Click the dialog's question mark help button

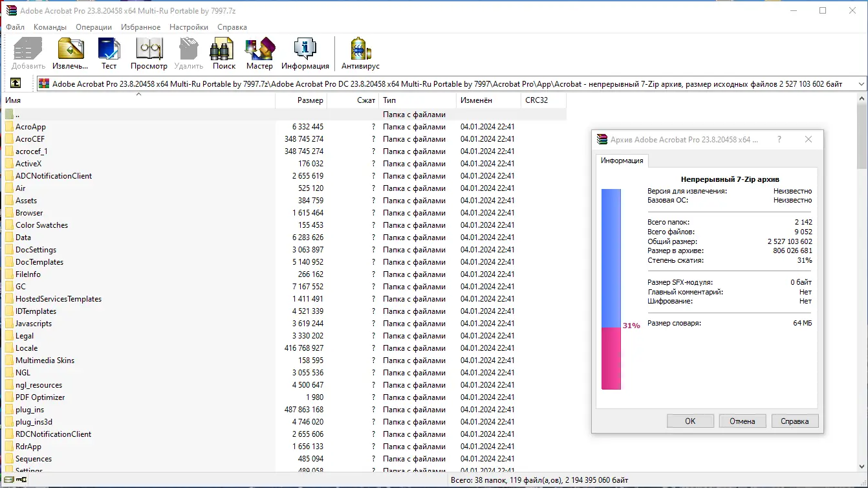(x=779, y=139)
